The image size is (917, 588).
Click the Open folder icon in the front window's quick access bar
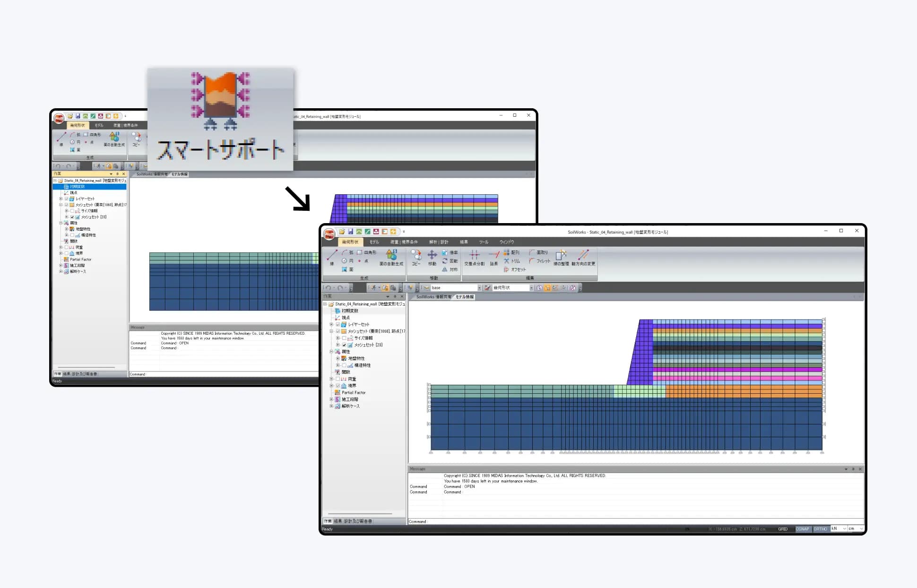(x=342, y=232)
